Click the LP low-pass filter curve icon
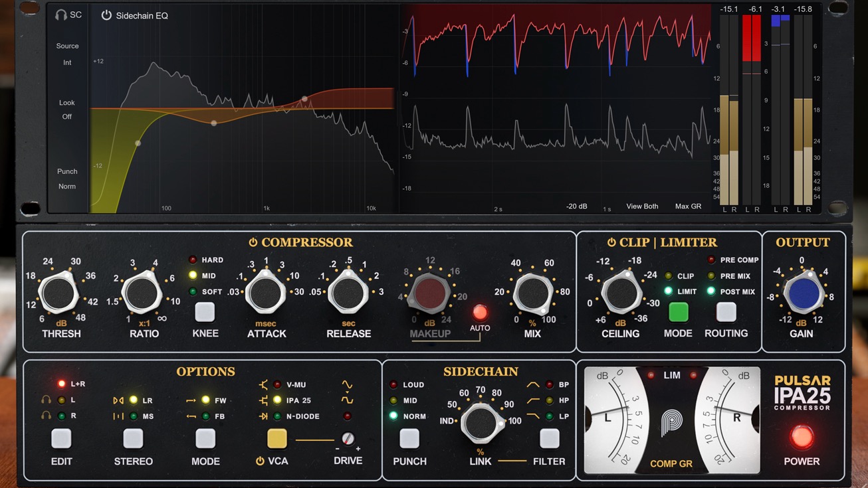 pos(533,416)
